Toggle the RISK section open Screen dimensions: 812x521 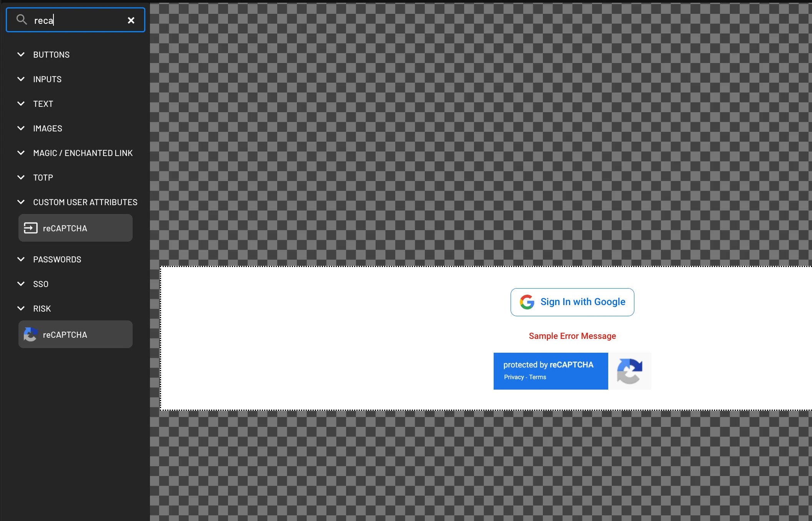(21, 308)
